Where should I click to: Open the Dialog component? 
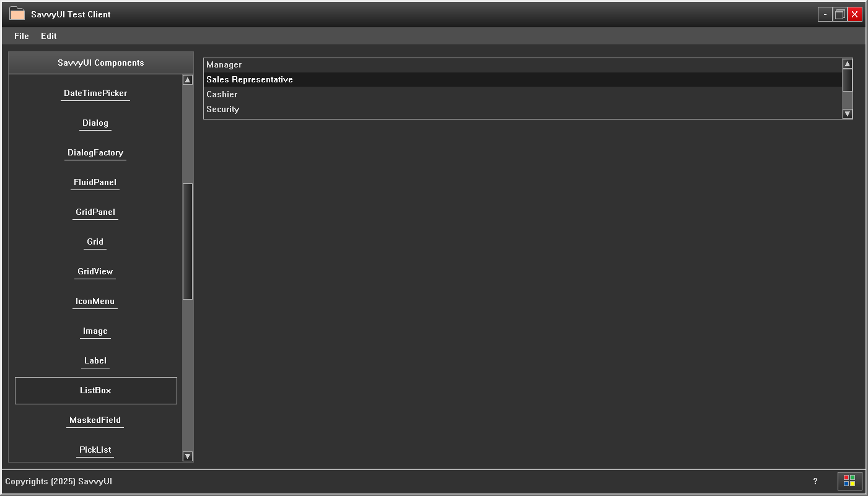coord(95,123)
